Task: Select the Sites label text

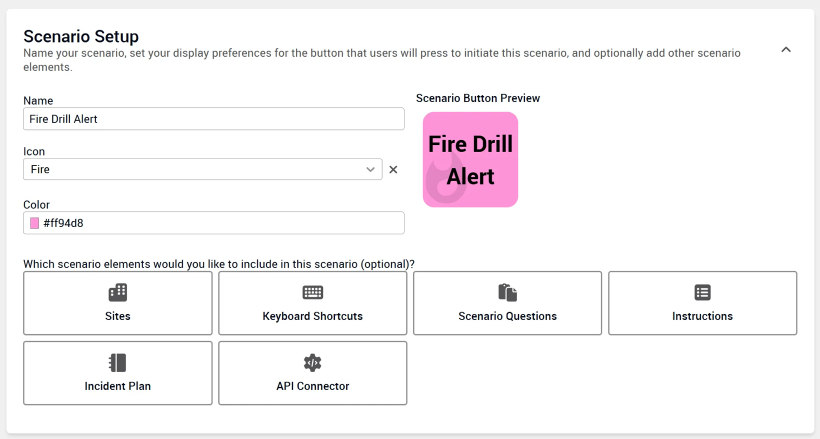Action: coord(118,316)
